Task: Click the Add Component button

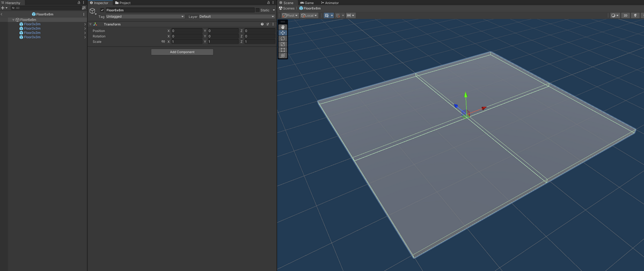Action: 182,52
